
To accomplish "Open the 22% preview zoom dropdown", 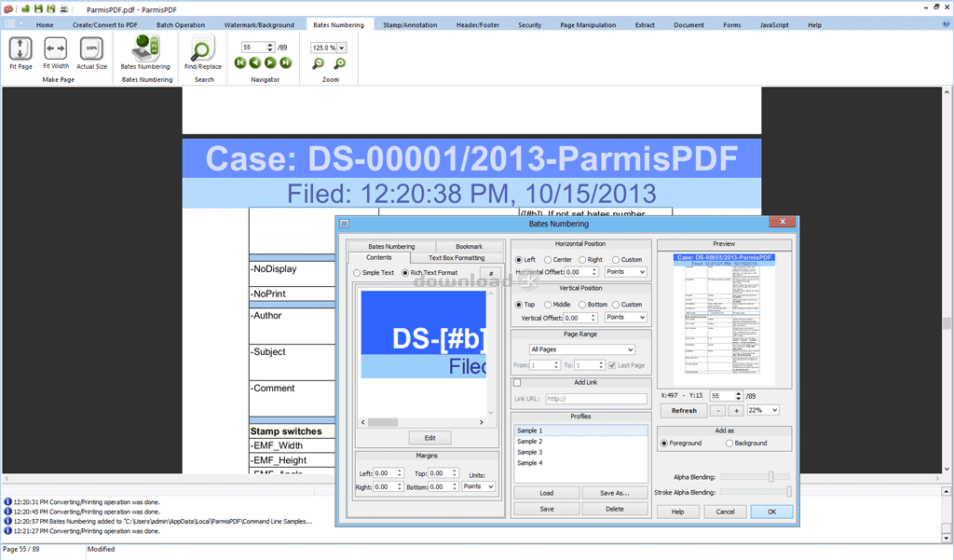I will [764, 410].
